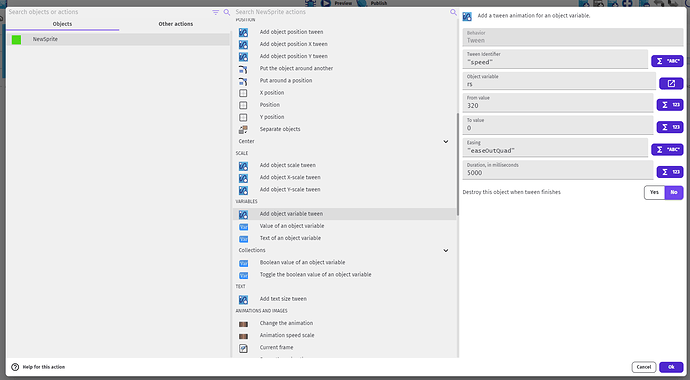Click the Add object scale tween icon
This screenshot has height=380, width=690.
click(243, 166)
